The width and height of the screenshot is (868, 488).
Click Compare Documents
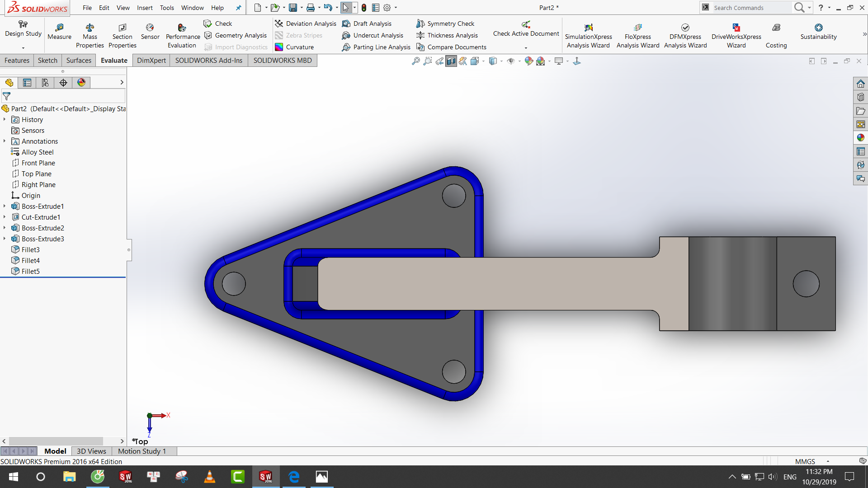[452, 47]
